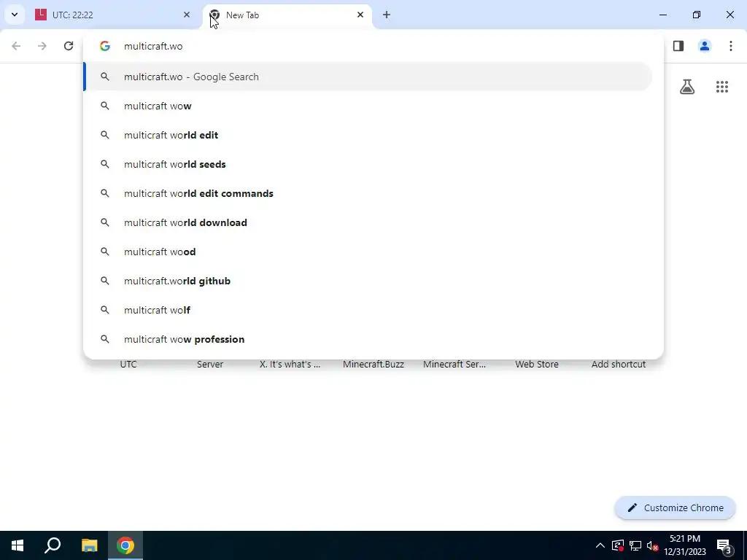
Task: Choose suggestion multicraft.world github
Action: (368, 281)
